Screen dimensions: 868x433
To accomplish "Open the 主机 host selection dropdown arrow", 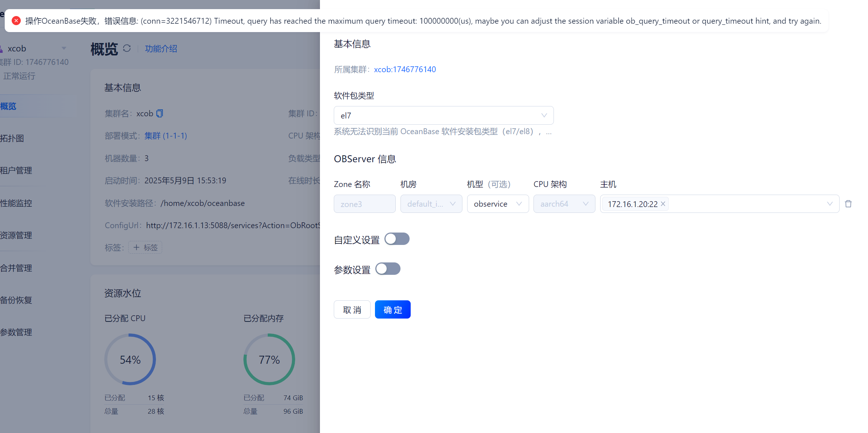I will pyautogui.click(x=830, y=204).
